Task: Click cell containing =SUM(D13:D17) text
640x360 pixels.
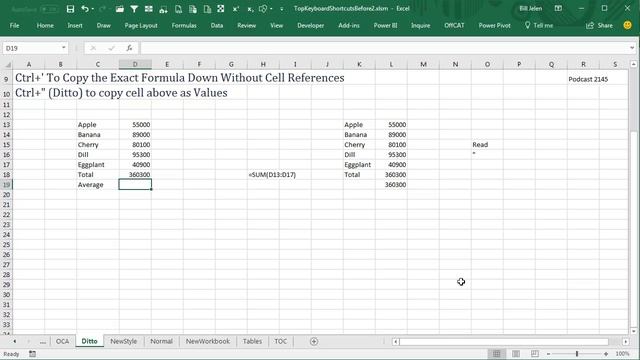Action: pos(272,175)
